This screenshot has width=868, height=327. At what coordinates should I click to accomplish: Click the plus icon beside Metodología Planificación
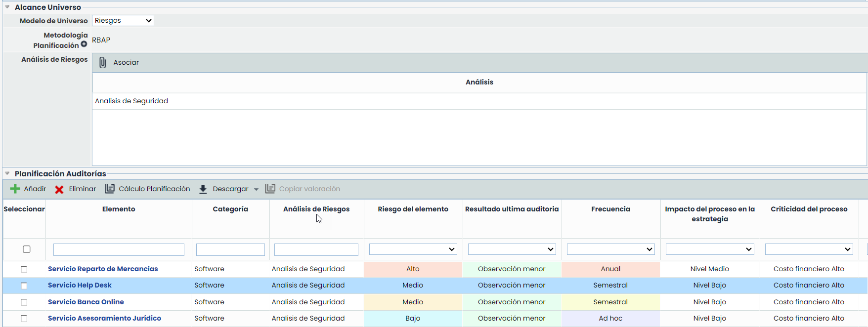84,44
